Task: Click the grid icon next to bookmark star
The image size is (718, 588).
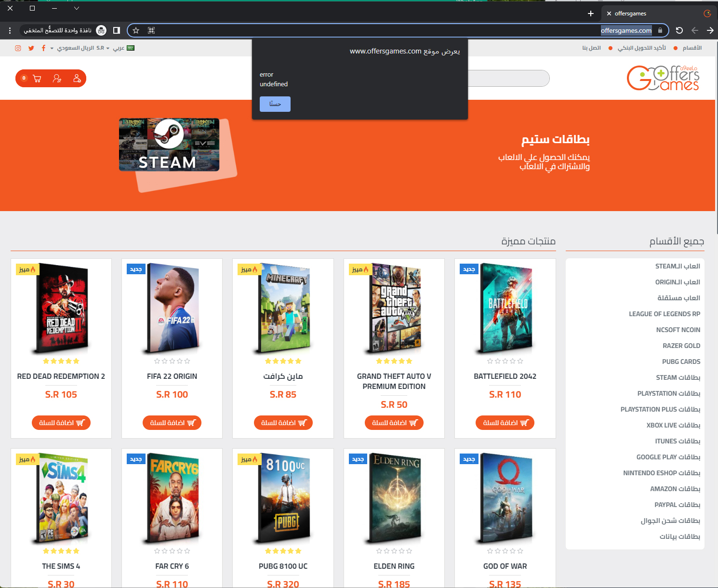Action: coord(151,30)
